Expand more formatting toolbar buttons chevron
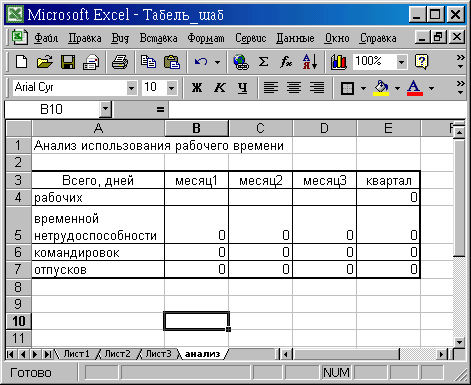 [460, 87]
